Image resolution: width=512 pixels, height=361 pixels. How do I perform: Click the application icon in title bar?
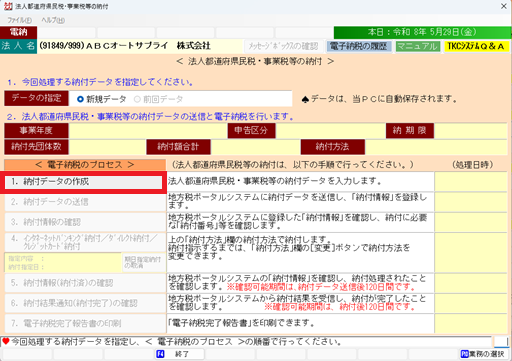click(8, 6)
